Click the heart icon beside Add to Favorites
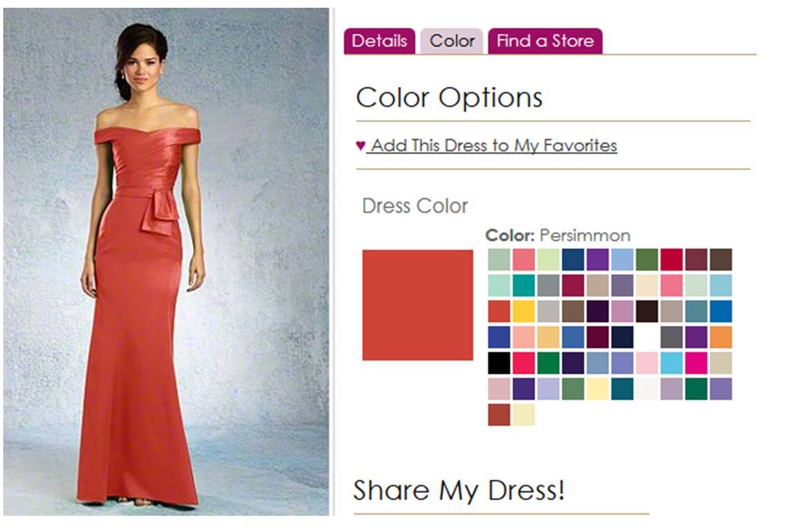The width and height of the screenshot is (793, 532). click(x=361, y=145)
